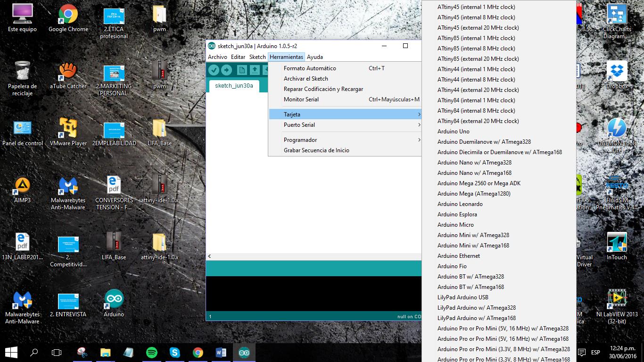This screenshot has height=362, width=644.
Task: Open Word from the taskbar
Action: click(221, 352)
